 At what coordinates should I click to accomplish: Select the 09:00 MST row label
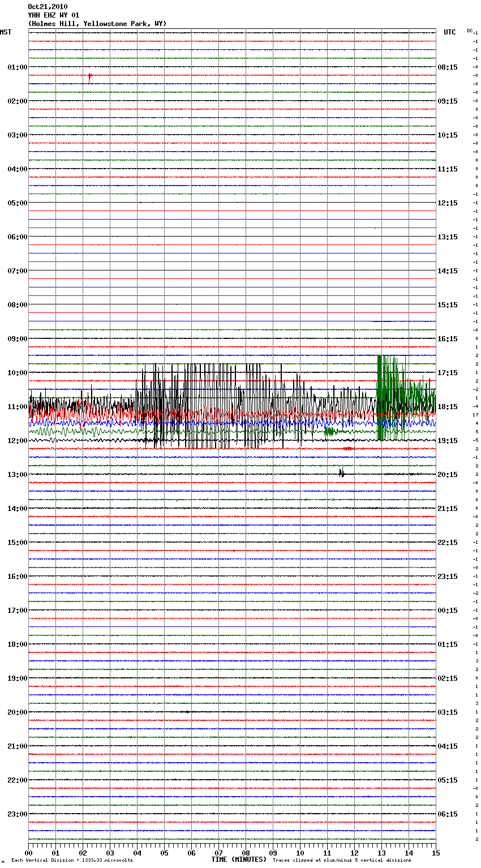[x=18, y=339]
